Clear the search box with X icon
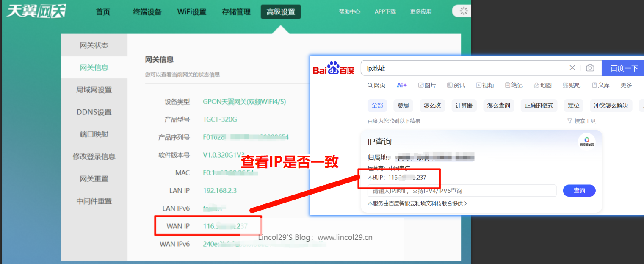 (x=572, y=68)
